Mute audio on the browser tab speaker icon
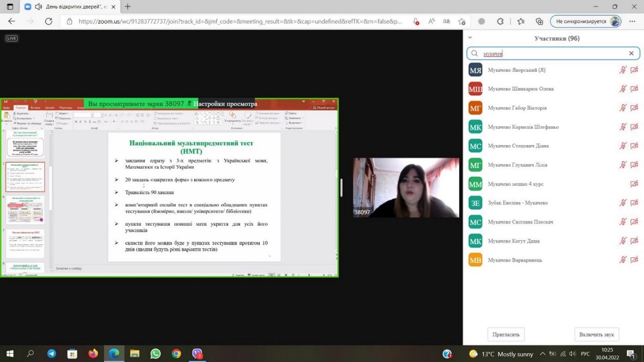 [x=38, y=6]
